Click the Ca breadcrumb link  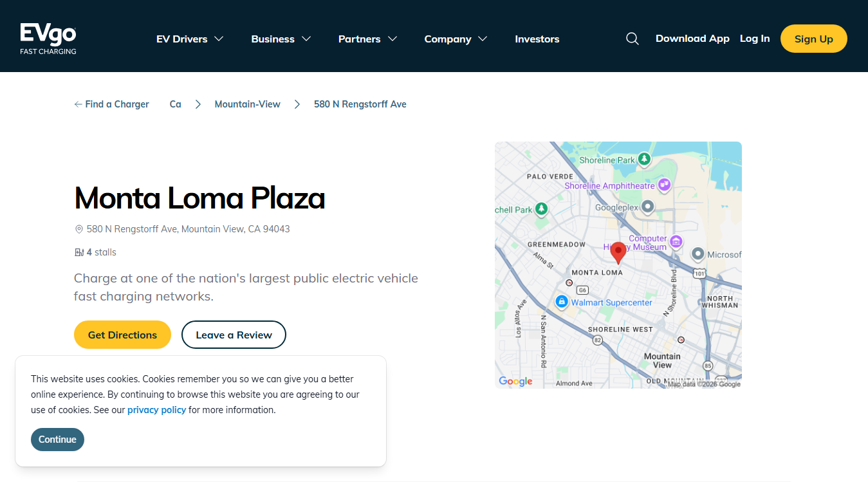pyautogui.click(x=175, y=104)
